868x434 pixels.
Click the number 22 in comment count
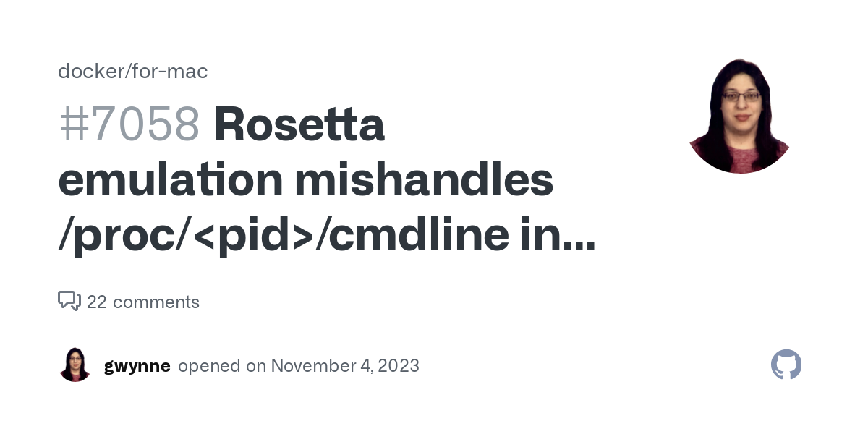click(97, 302)
